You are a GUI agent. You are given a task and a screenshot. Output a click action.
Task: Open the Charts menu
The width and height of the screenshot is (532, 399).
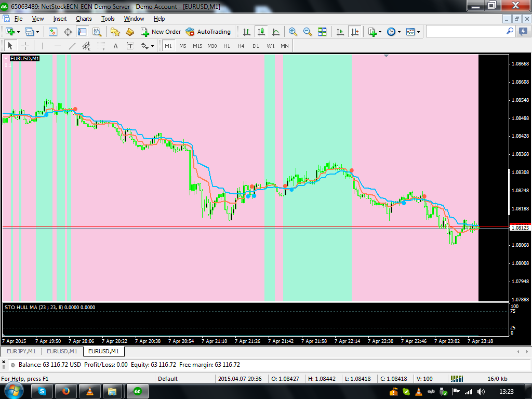[84, 19]
